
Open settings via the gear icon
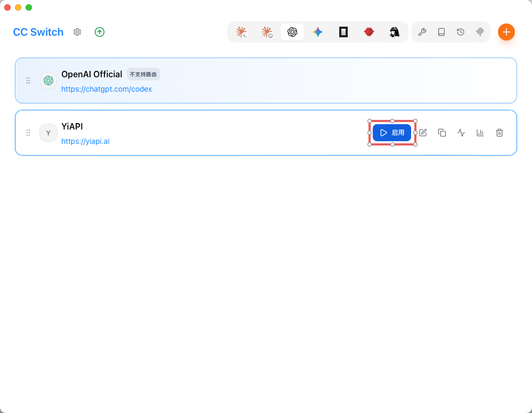[77, 32]
